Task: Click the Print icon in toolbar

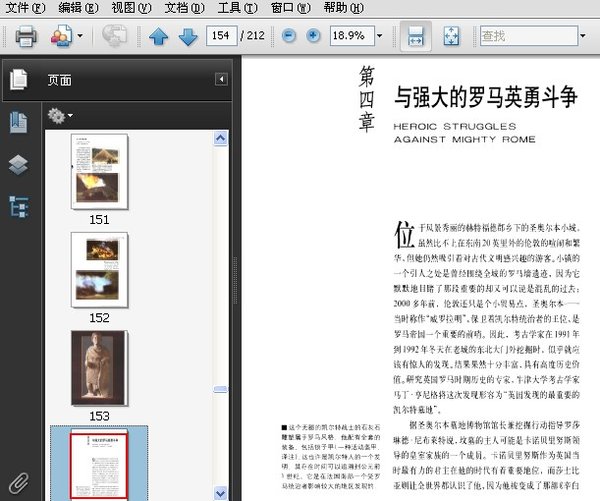Action: coord(26,37)
